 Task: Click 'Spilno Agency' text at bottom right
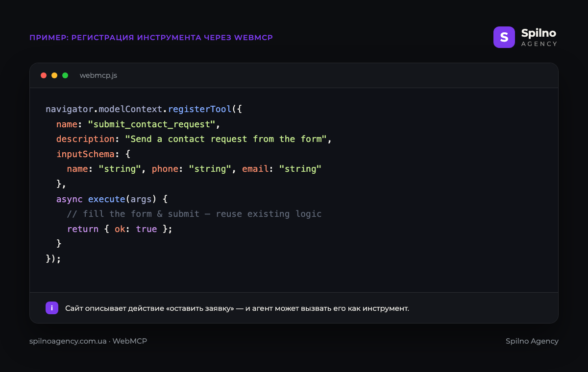click(x=532, y=341)
